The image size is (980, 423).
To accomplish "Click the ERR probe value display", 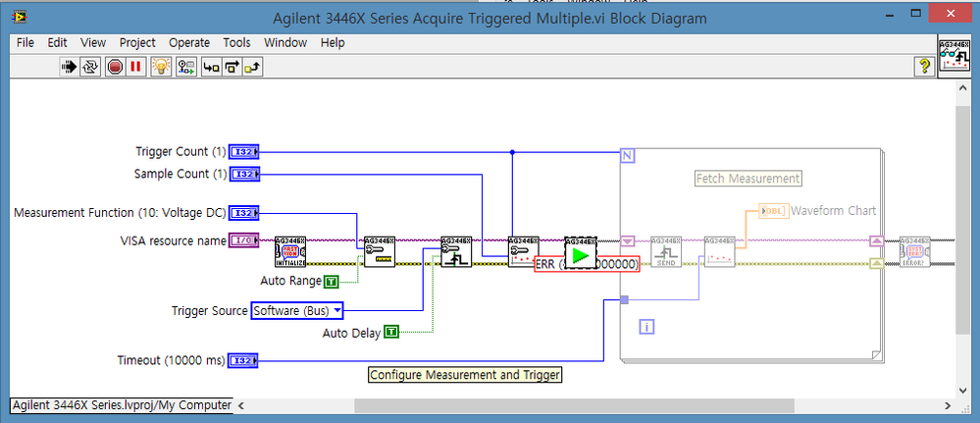I will coord(587,265).
